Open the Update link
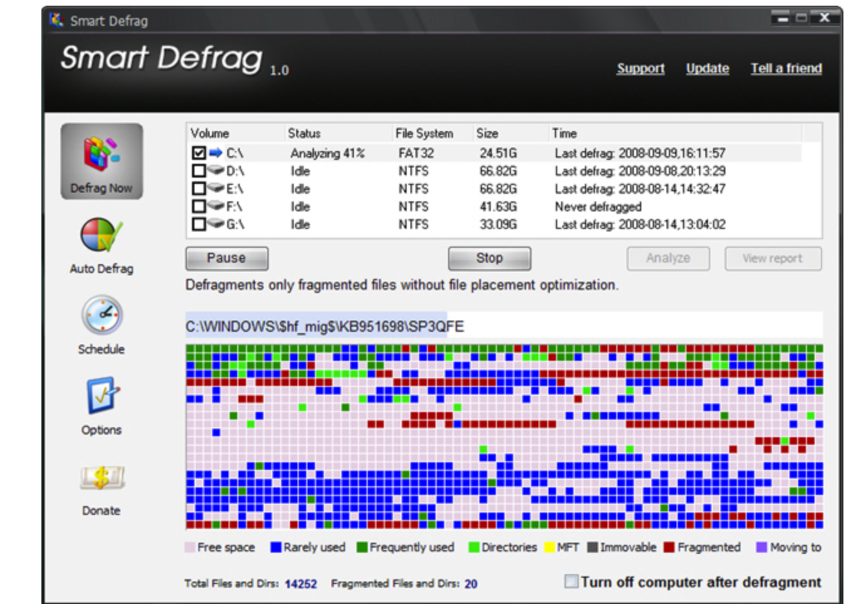The width and height of the screenshot is (861, 616). click(x=707, y=68)
